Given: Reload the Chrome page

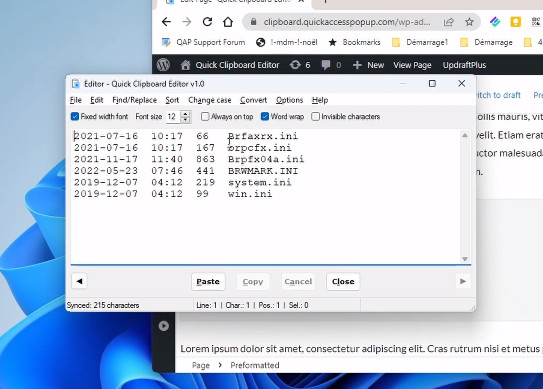Looking at the screenshot, I should [207, 22].
